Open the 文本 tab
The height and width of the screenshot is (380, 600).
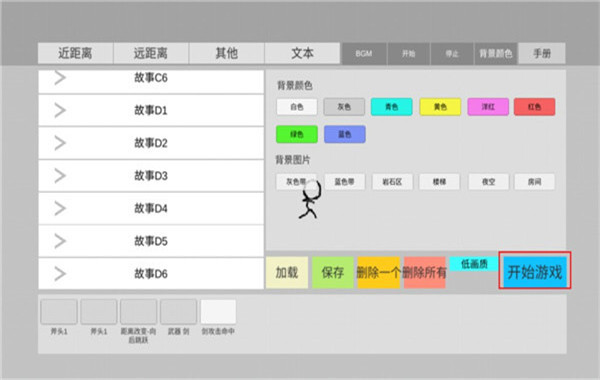tap(302, 53)
